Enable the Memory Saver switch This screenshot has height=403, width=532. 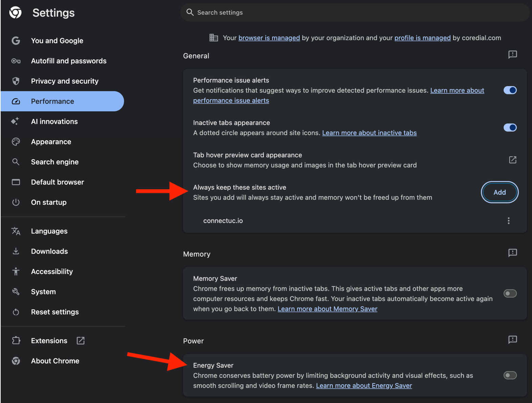pyautogui.click(x=510, y=293)
